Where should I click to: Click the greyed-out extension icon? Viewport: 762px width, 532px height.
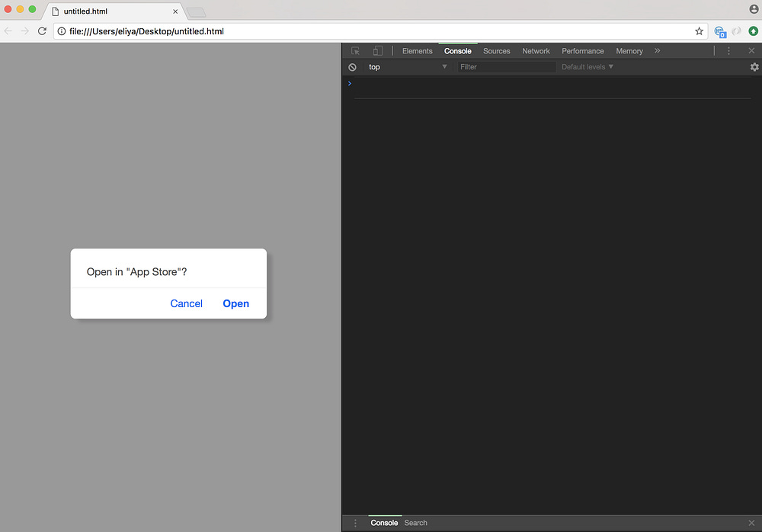(737, 31)
